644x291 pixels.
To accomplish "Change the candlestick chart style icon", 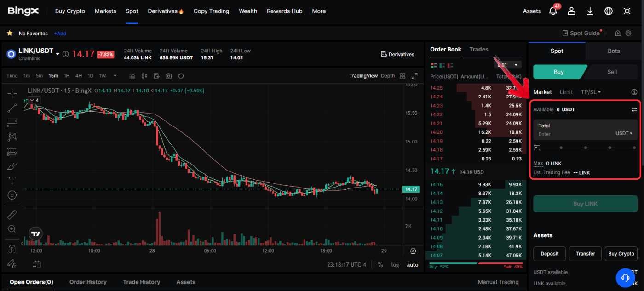I will (144, 76).
